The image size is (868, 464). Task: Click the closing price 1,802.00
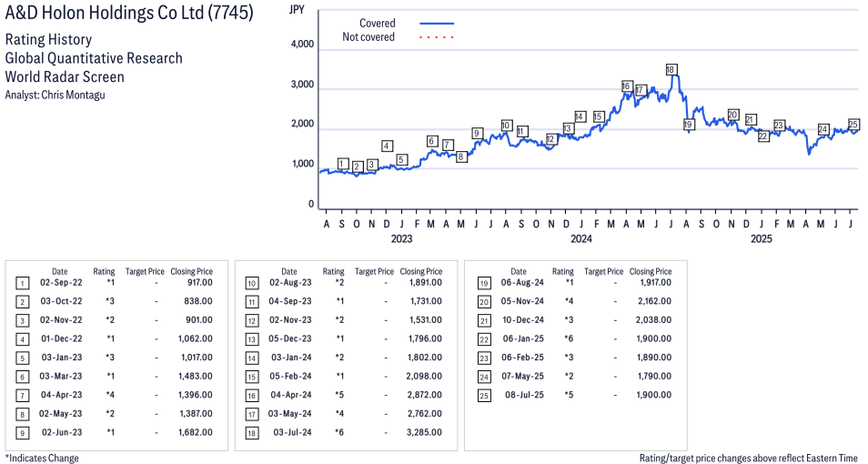425,358
